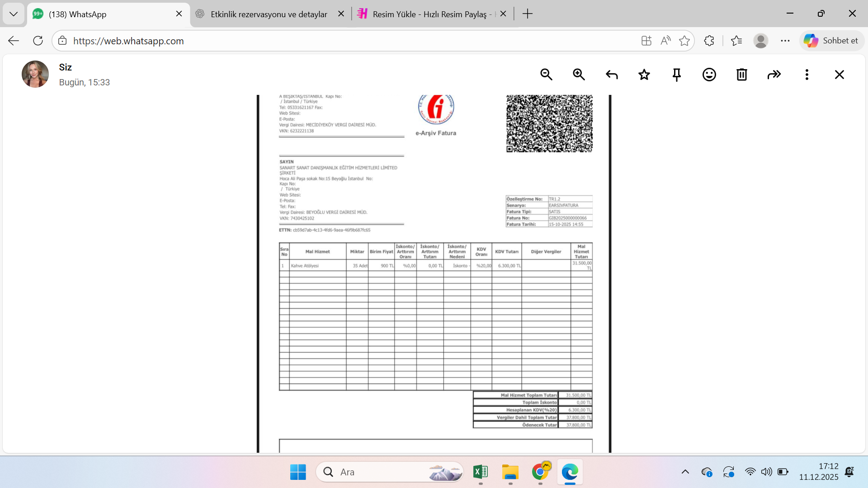868x488 pixels.
Task: Open browser Extensions menu
Action: [709, 41]
